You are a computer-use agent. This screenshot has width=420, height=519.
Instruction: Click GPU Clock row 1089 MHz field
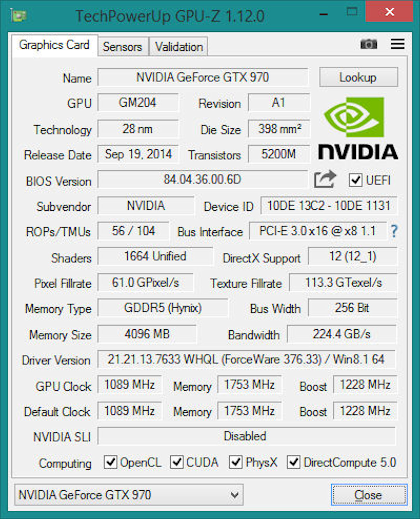pyautogui.click(x=130, y=385)
